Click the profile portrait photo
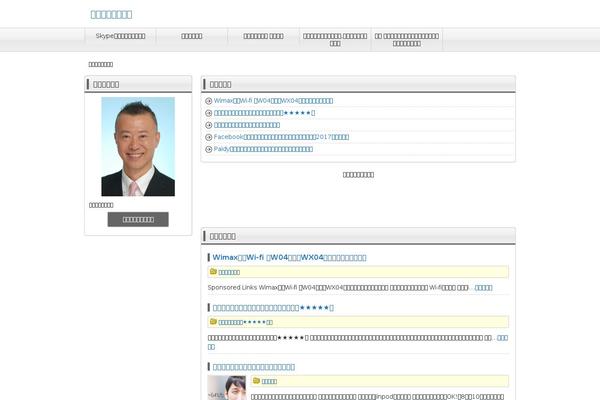The height and width of the screenshot is (400, 600). click(138, 147)
